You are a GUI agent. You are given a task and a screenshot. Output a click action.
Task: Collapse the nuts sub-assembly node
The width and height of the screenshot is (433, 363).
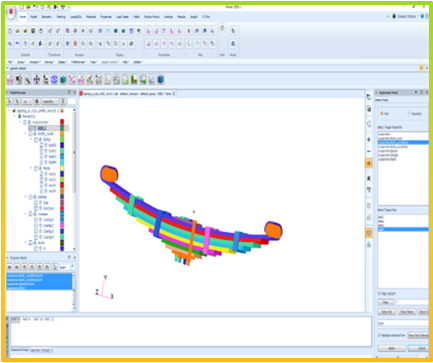(x=32, y=168)
